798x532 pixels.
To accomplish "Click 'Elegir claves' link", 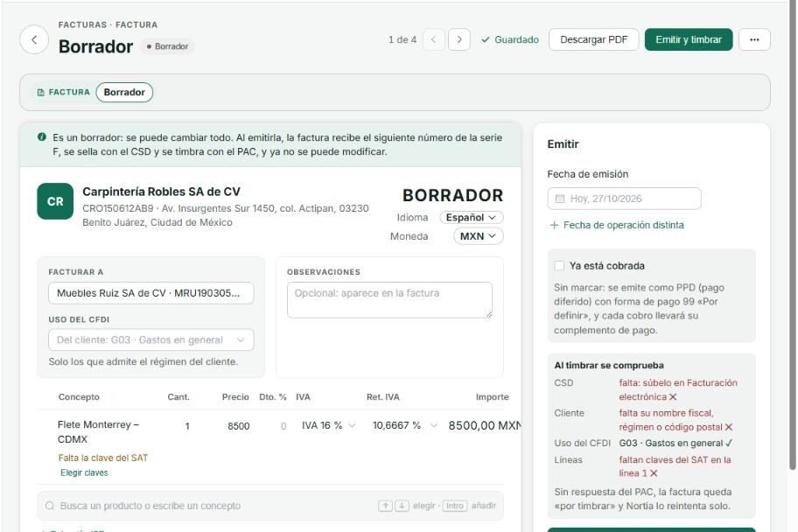I will point(84,472).
